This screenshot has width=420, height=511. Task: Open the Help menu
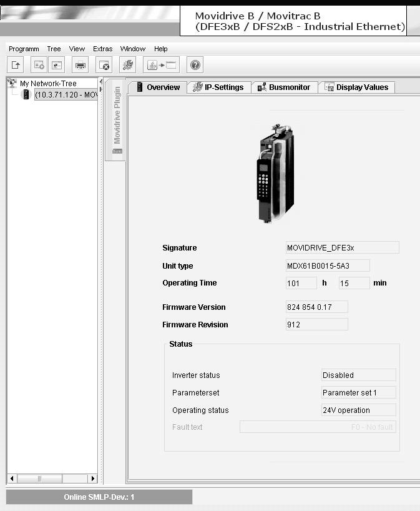click(x=161, y=49)
